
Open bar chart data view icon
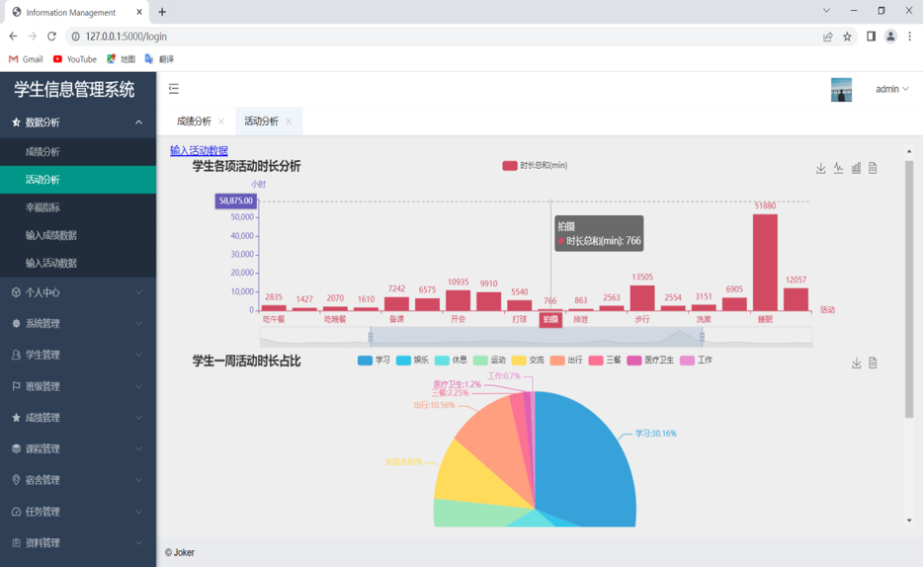pos(873,169)
